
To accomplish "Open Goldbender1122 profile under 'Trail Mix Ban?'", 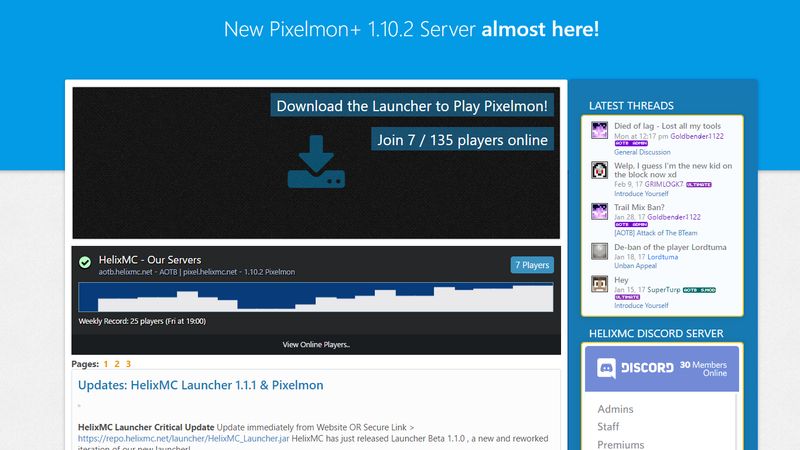I will click(x=674, y=217).
